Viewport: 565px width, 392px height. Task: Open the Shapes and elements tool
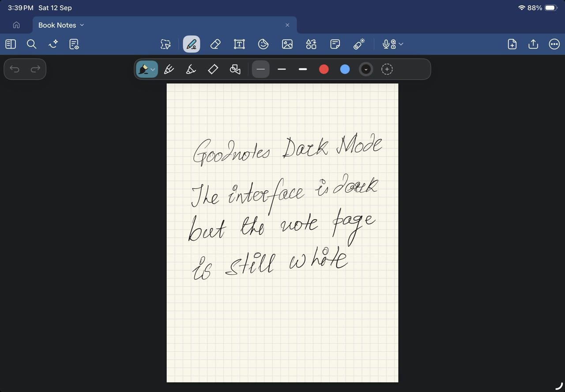click(x=311, y=44)
